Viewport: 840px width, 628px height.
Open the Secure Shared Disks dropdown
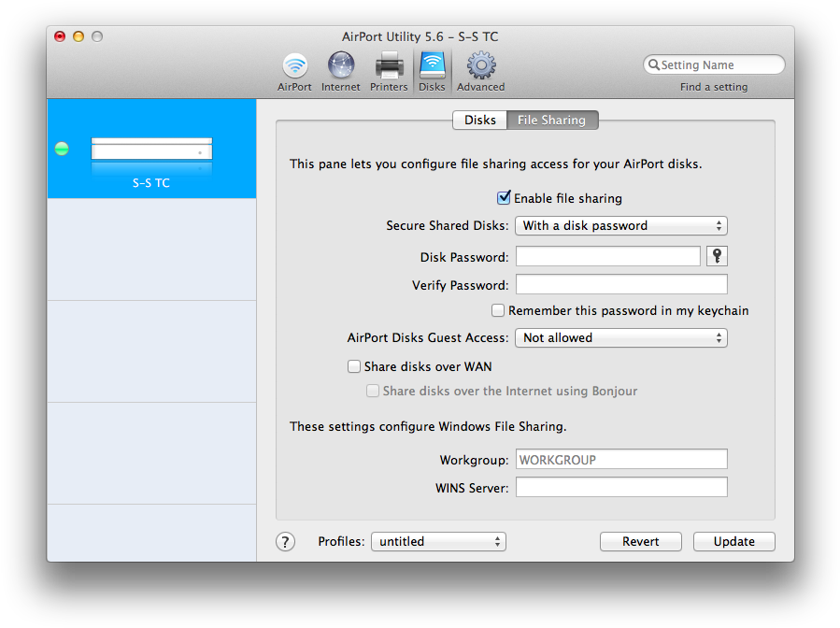click(x=621, y=225)
